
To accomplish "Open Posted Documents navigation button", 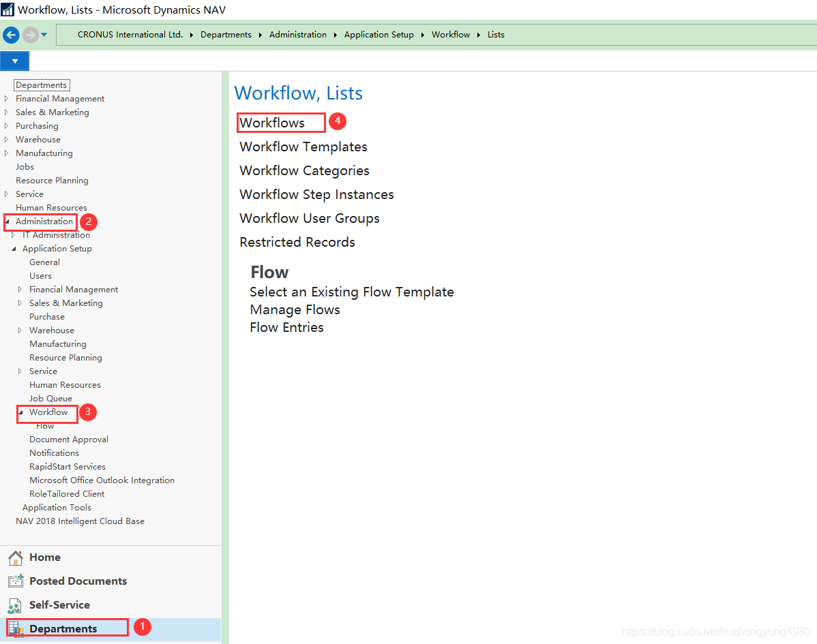I will pos(110,581).
